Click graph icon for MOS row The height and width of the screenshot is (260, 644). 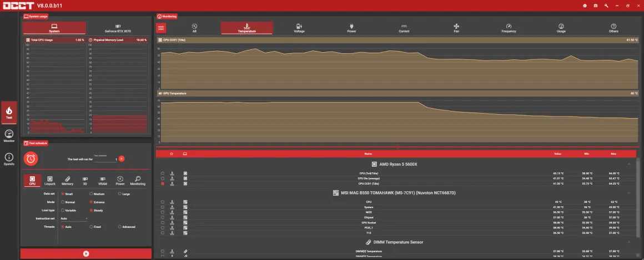172,212
